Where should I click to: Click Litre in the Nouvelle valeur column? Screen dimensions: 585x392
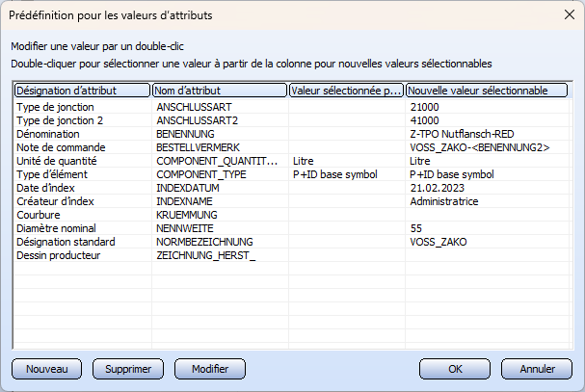pos(420,161)
